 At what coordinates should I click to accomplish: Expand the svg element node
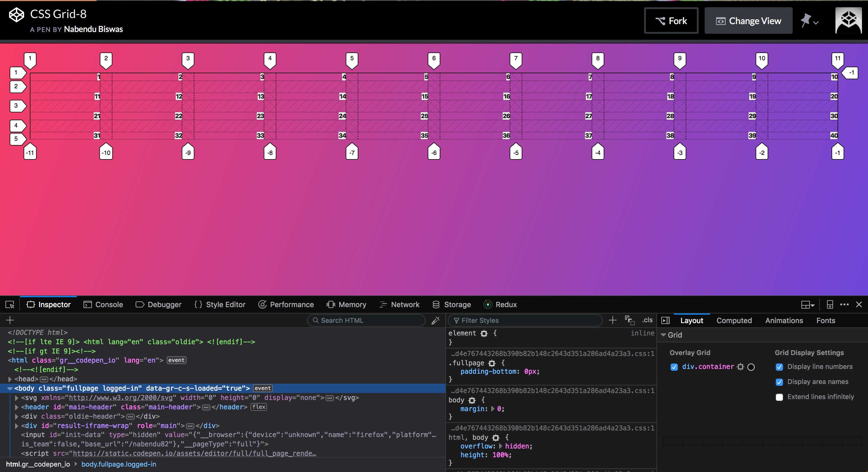(x=17, y=398)
